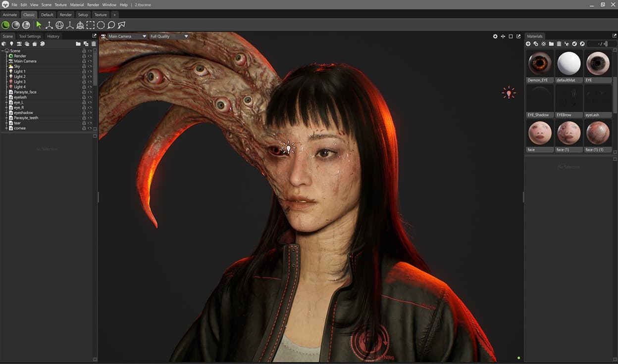Open viewport settings gear icon

pyautogui.click(x=495, y=36)
